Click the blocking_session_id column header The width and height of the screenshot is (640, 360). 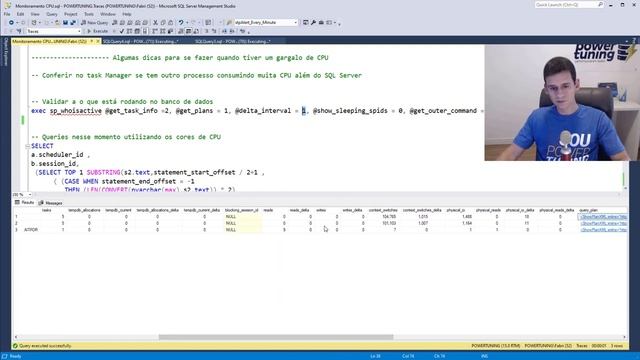(x=242, y=210)
